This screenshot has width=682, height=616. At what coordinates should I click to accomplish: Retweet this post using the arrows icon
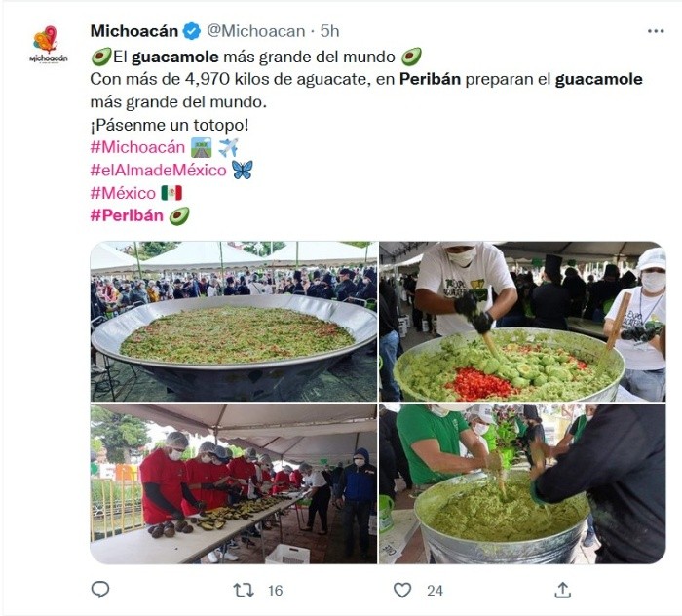click(244, 591)
